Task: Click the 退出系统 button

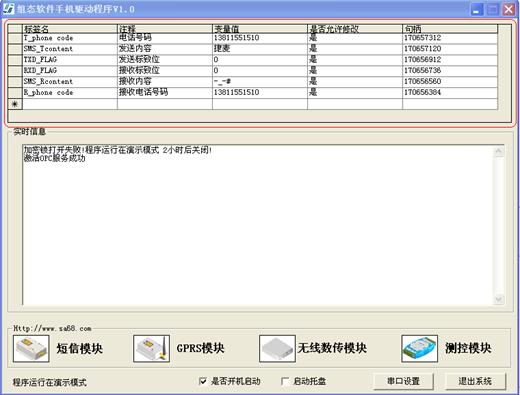Action: click(475, 381)
